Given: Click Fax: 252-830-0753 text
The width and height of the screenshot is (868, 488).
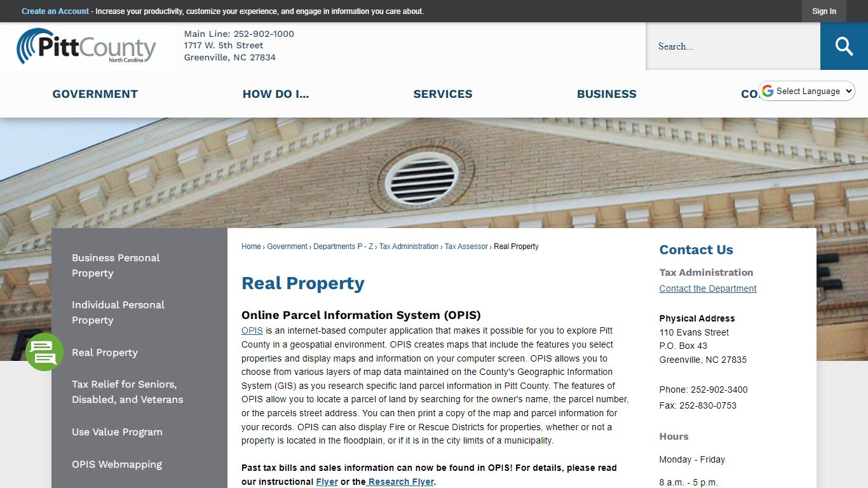Looking at the screenshot, I should tap(698, 405).
